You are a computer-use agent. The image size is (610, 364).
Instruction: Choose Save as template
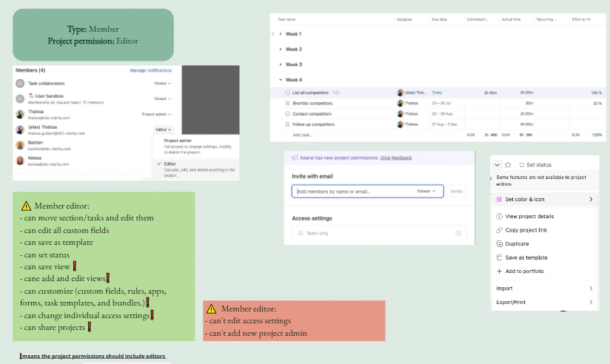coord(545,257)
